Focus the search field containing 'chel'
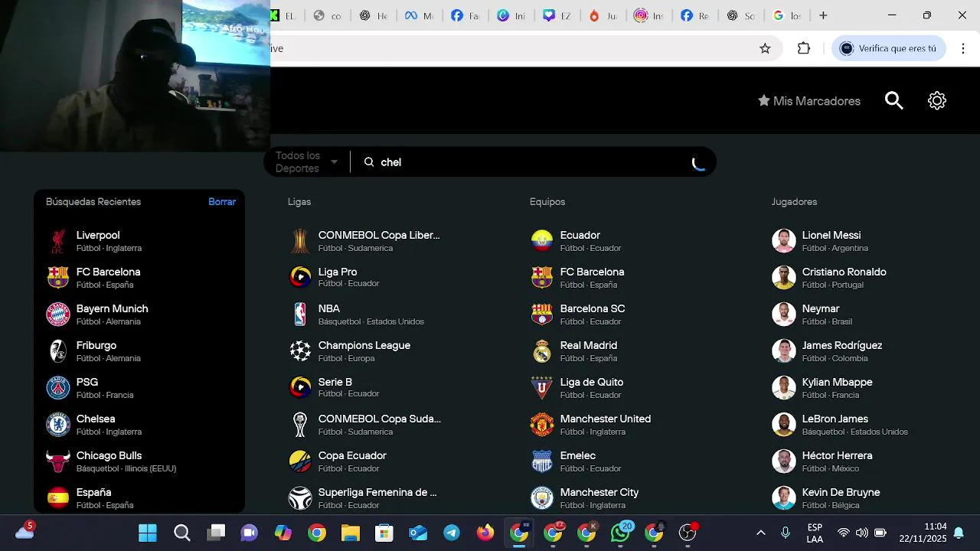980x551 pixels. 532,162
